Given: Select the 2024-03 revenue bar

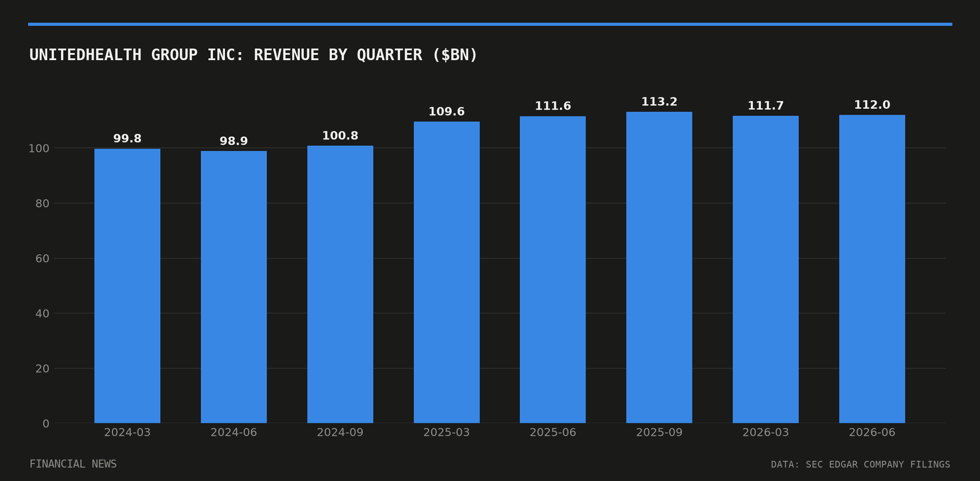Looking at the screenshot, I should coord(127,286).
